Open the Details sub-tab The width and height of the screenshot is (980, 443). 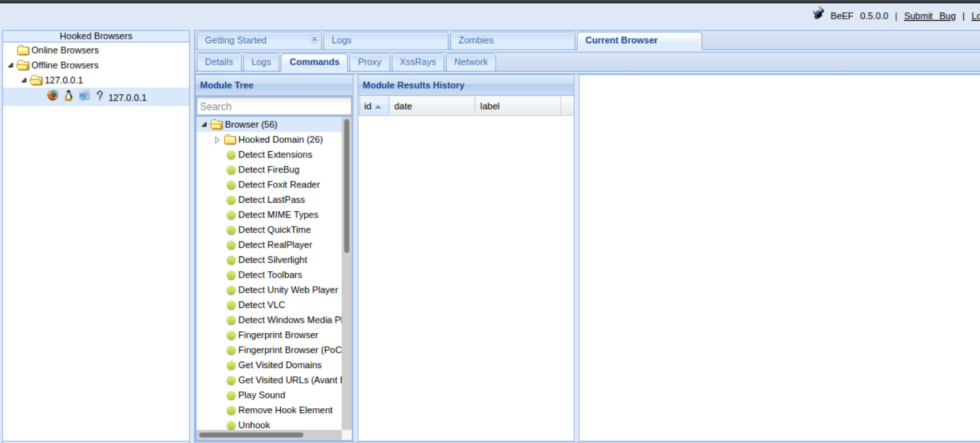pos(219,62)
